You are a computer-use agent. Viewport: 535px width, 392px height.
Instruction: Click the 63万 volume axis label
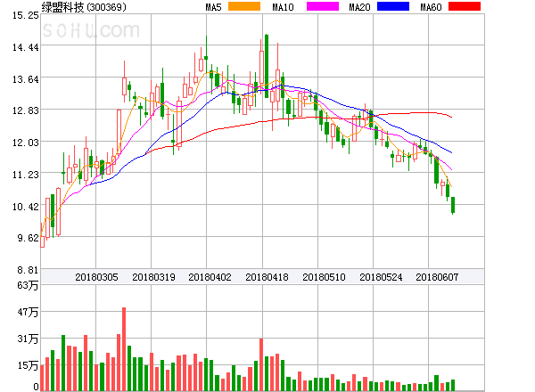coord(28,285)
